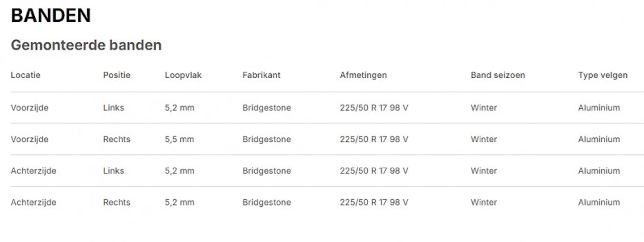Click the Type velgen column header

[603, 75]
